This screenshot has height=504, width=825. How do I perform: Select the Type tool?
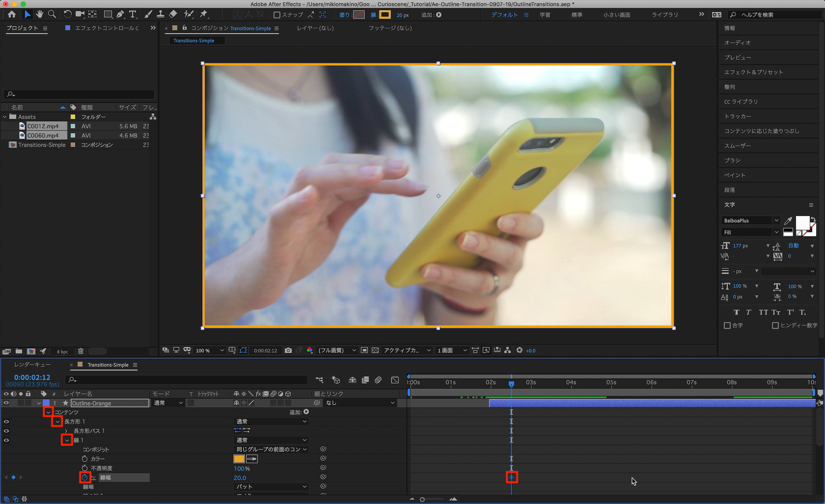pyautogui.click(x=132, y=14)
